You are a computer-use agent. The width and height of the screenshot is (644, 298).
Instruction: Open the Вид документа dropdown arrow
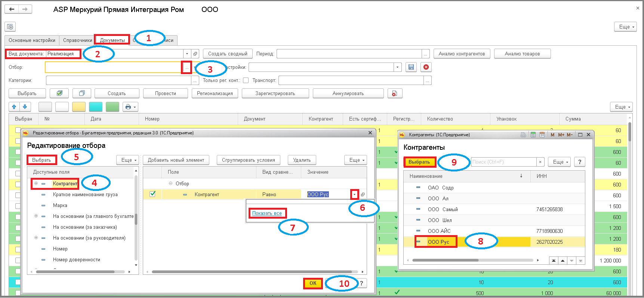[x=187, y=54]
